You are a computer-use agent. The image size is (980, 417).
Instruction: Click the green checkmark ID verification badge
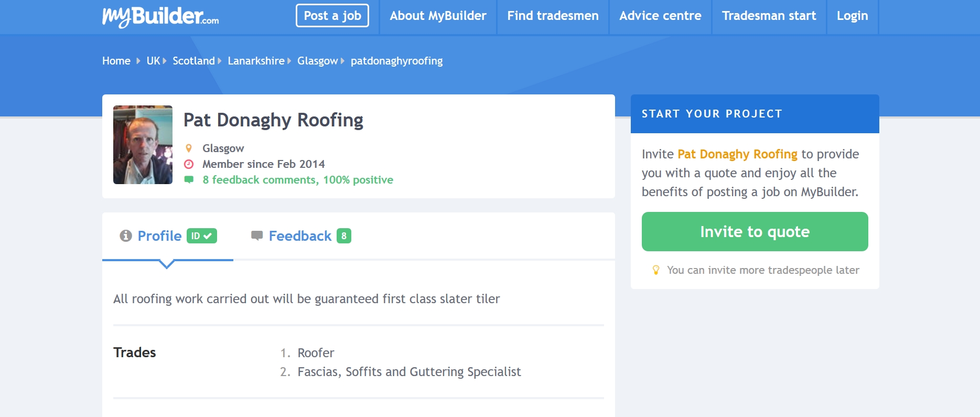(x=201, y=236)
